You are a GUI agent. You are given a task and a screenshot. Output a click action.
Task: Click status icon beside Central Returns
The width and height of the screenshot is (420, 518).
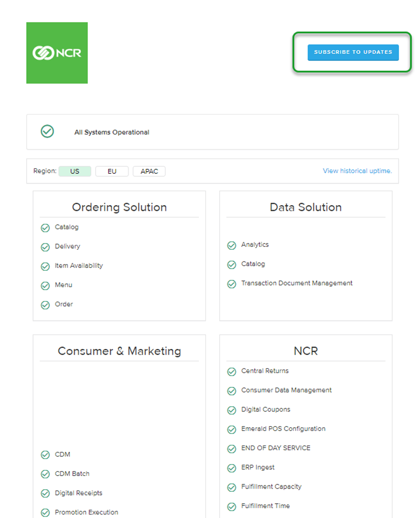click(x=232, y=372)
